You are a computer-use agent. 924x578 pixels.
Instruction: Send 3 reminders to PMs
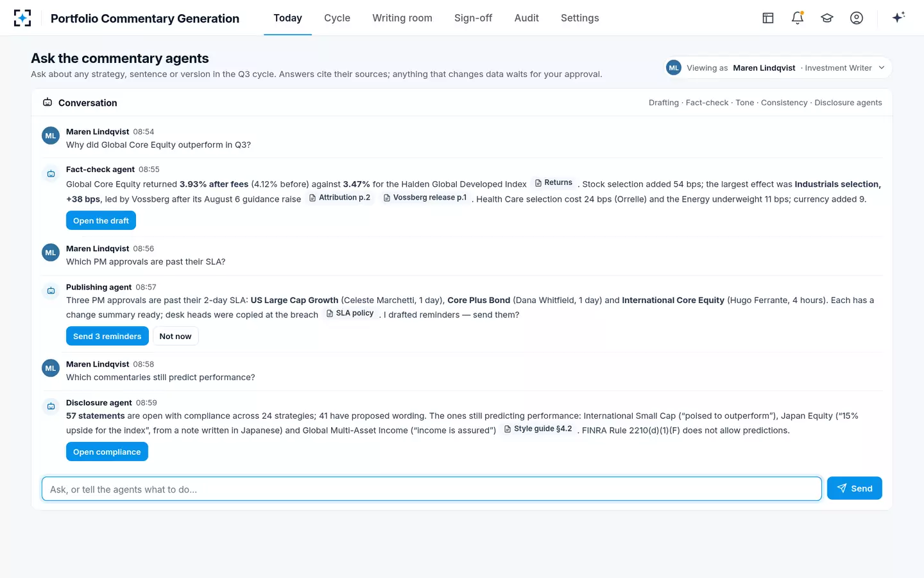pyautogui.click(x=107, y=336)
